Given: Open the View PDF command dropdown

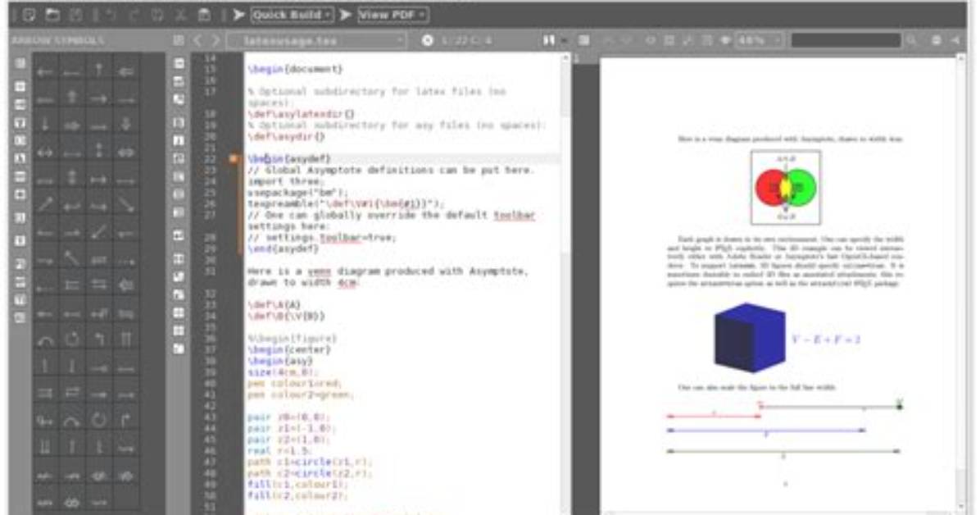Looking at the screenshot, I should point(392,15).
